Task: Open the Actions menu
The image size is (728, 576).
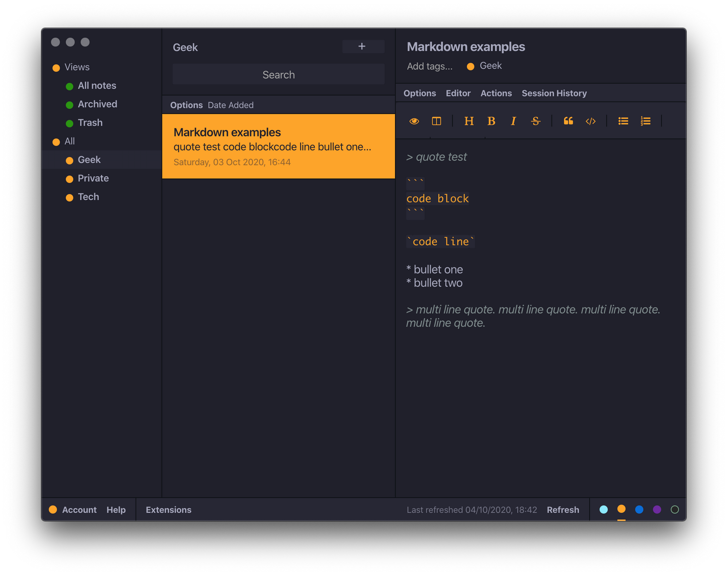Action: (x=496, y=93)
